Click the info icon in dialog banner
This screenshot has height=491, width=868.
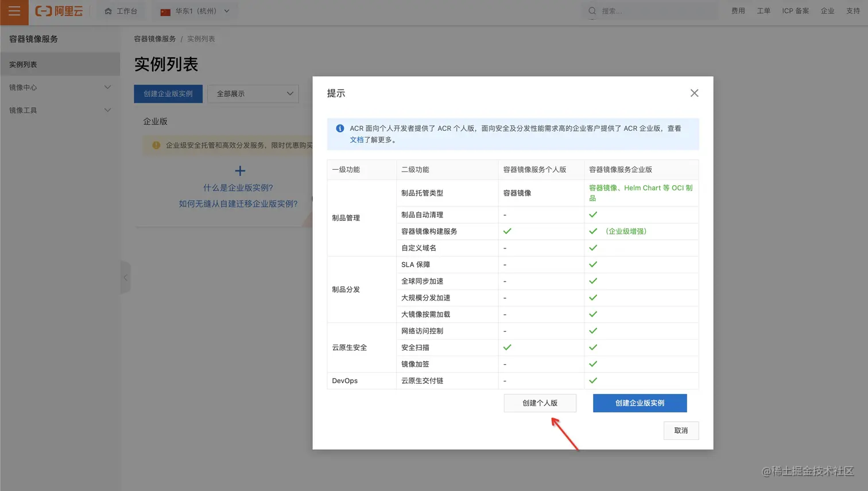tap(340, 128)
